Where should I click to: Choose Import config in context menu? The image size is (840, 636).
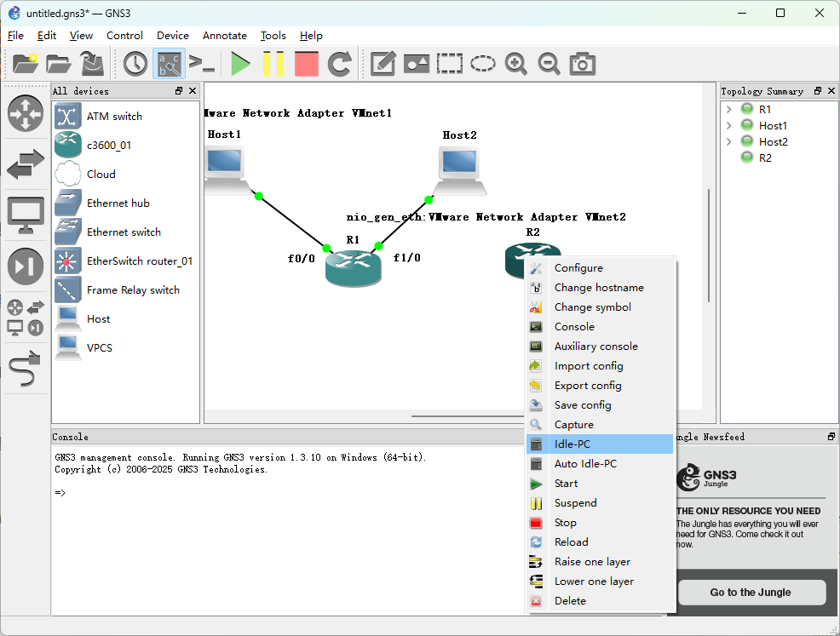(x=600, y=366)
